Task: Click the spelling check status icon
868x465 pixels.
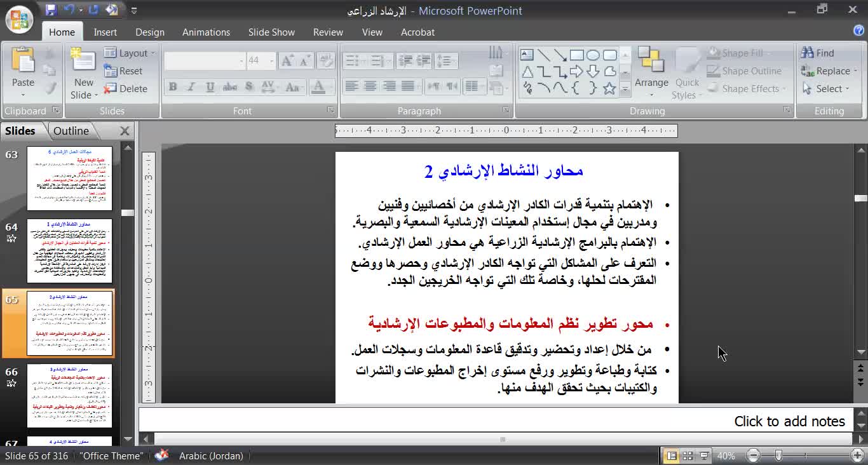Action: [161, 455]
